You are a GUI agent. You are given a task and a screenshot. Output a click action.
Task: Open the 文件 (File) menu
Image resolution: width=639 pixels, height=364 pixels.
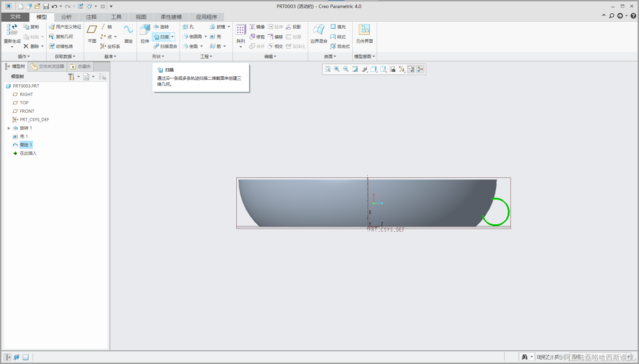15,17
